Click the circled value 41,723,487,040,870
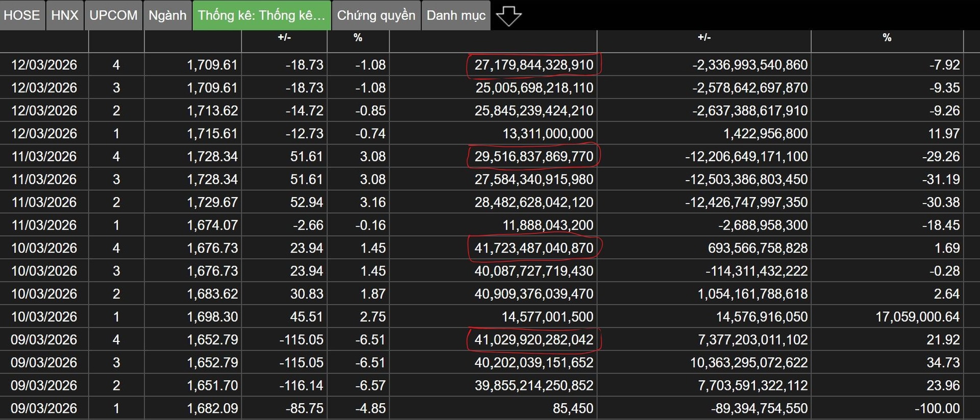This screenshot has width=980, height=420. [533, 248]
